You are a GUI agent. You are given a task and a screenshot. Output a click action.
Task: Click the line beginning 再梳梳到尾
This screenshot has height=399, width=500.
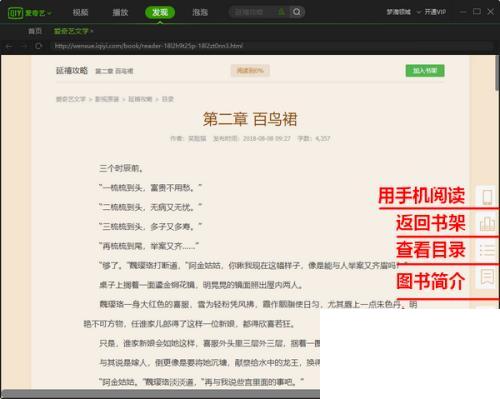[x=149, y=246]
